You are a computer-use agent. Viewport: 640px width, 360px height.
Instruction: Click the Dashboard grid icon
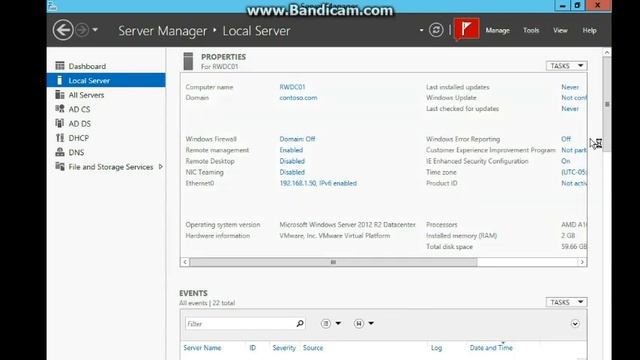click(x=60, y=66)
